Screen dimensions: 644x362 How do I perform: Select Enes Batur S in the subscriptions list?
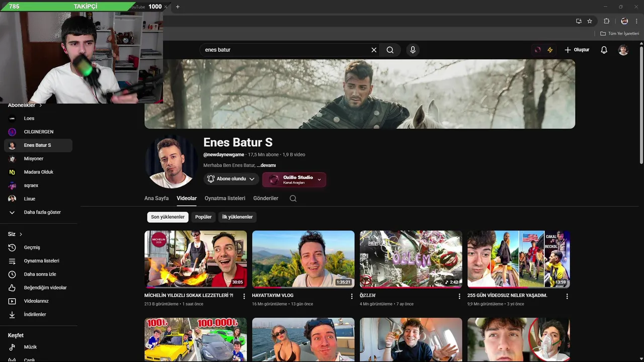point(38,145)
